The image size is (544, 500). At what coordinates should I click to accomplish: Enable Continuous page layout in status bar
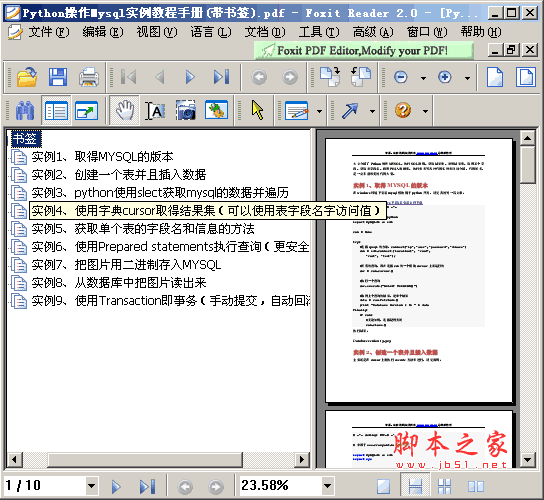point(415,486)
